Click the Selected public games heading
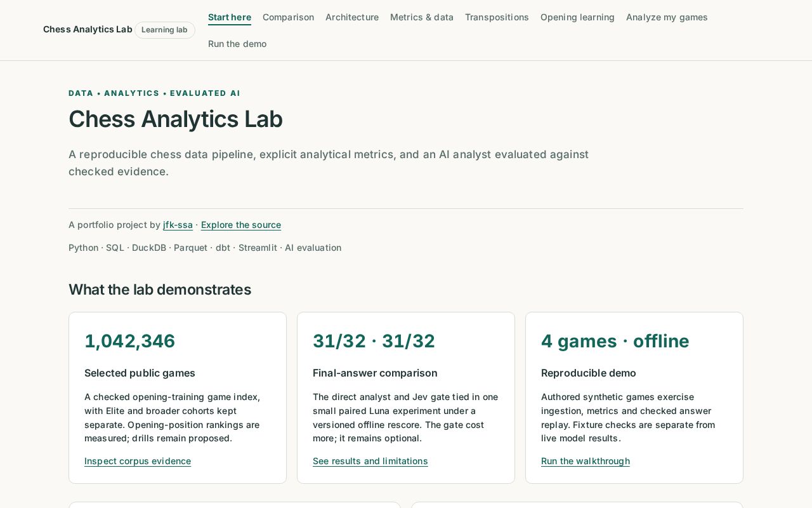 pyautogui.click(x=140, y=373)
